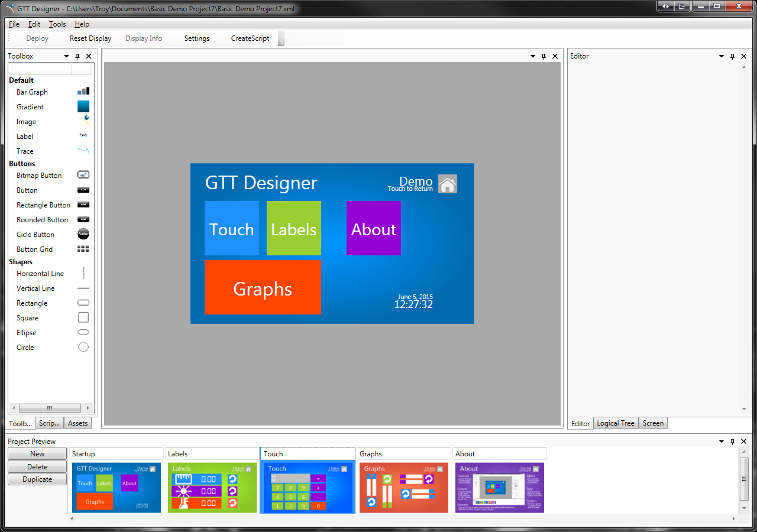Select the Button Grid icon
This screenshot has width=757, height=532.
pos(83,249)
